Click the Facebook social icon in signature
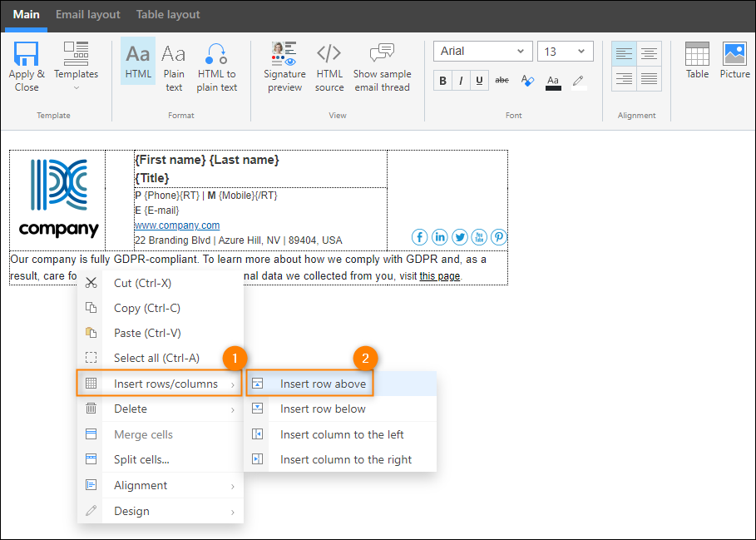756x540 pixels. [419, 237]
